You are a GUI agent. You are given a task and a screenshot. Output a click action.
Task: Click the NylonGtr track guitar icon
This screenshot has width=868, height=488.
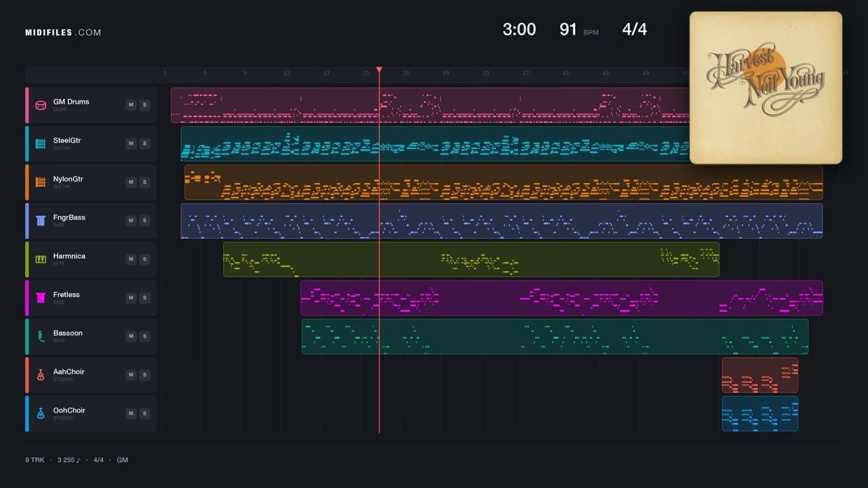coord(41,182)
